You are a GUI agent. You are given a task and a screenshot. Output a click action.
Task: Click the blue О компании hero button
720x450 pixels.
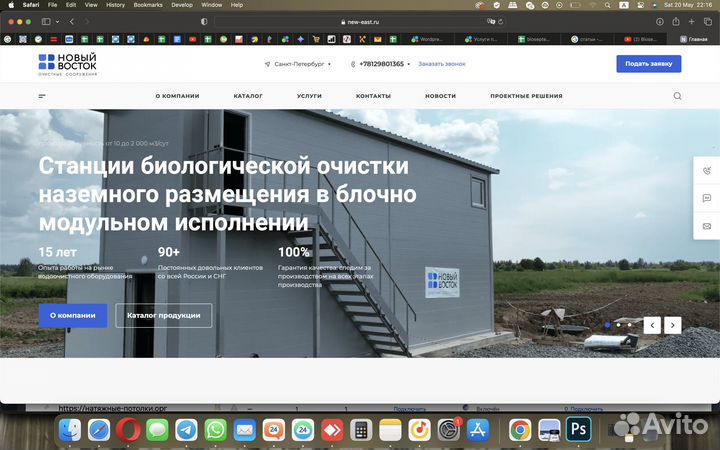(73, 315)
